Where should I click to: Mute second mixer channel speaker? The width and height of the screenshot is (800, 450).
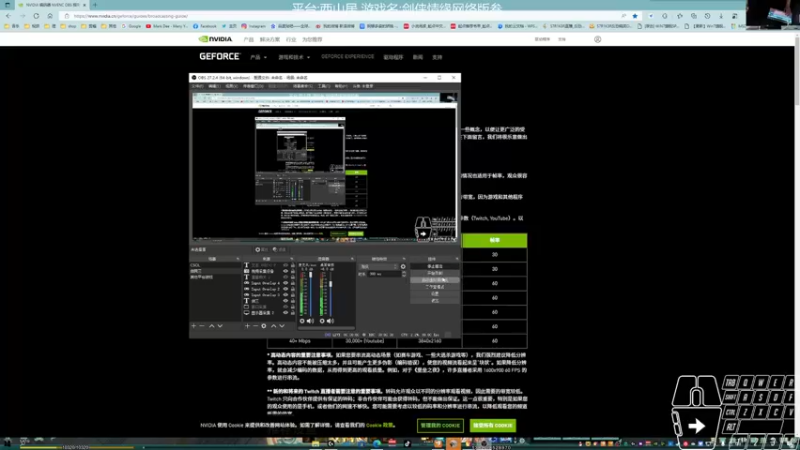tap(330, 321)
